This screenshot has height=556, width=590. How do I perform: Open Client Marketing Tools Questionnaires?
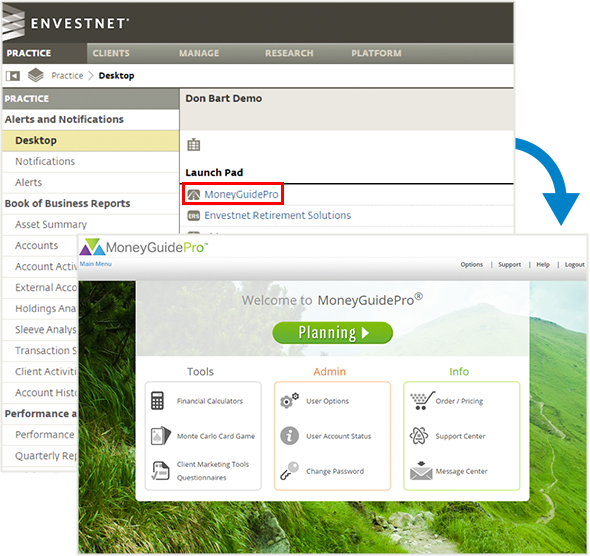[x=213, y=471]
